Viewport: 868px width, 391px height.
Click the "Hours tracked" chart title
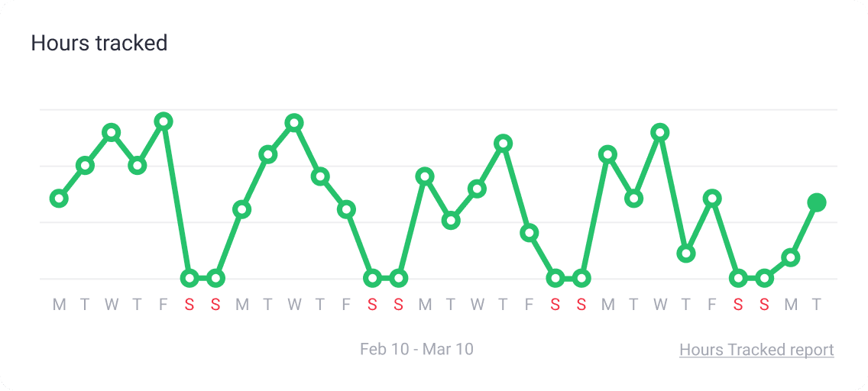click(x=99, y=43)
